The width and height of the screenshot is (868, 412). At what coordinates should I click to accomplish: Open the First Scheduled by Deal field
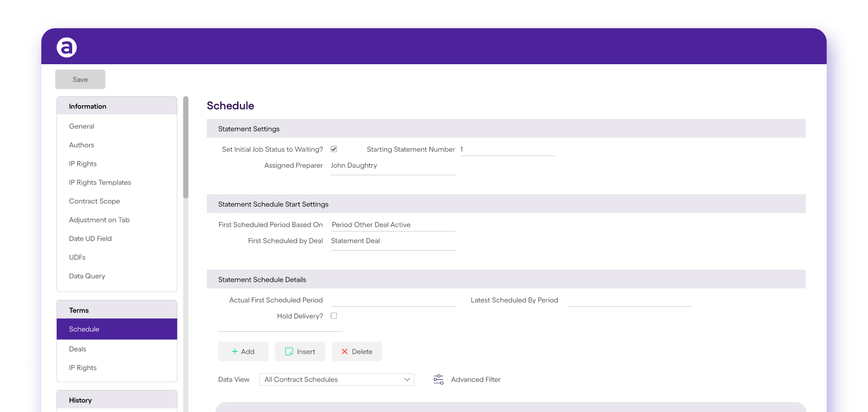(393, 241)
